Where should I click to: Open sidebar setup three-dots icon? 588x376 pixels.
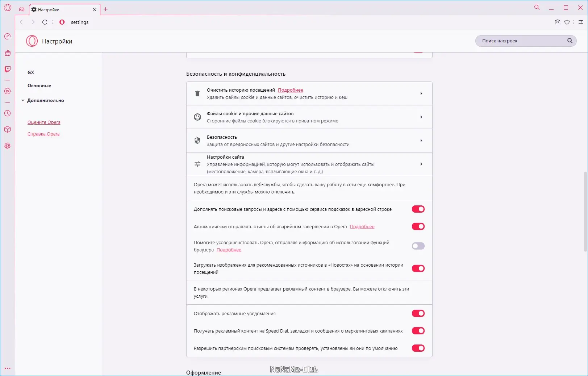click(x=8, y=368)
